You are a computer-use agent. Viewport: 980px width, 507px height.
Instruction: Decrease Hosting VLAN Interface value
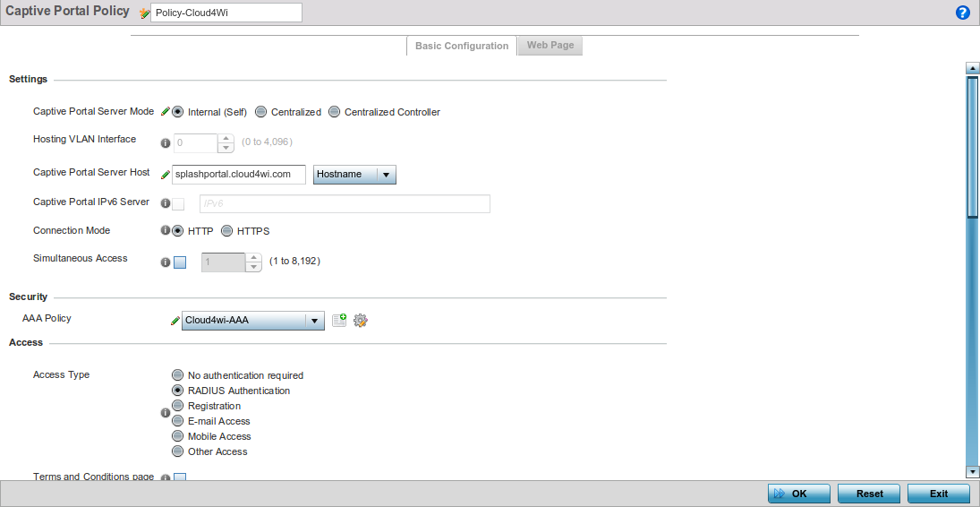(x=226, y=148)
